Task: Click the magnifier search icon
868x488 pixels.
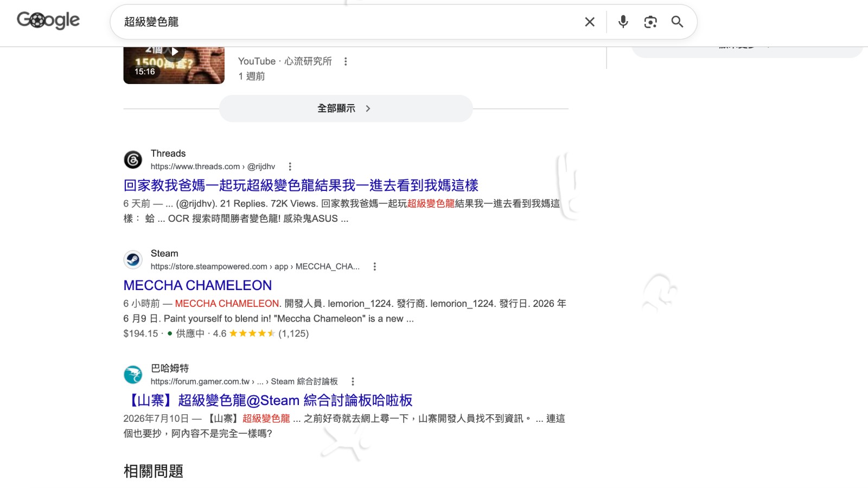Action: (677, 22)
